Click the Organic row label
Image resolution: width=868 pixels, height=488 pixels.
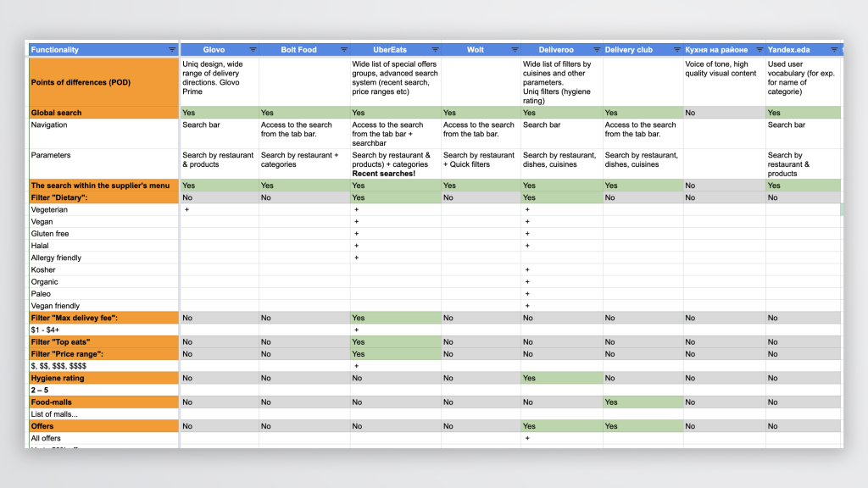103,281
